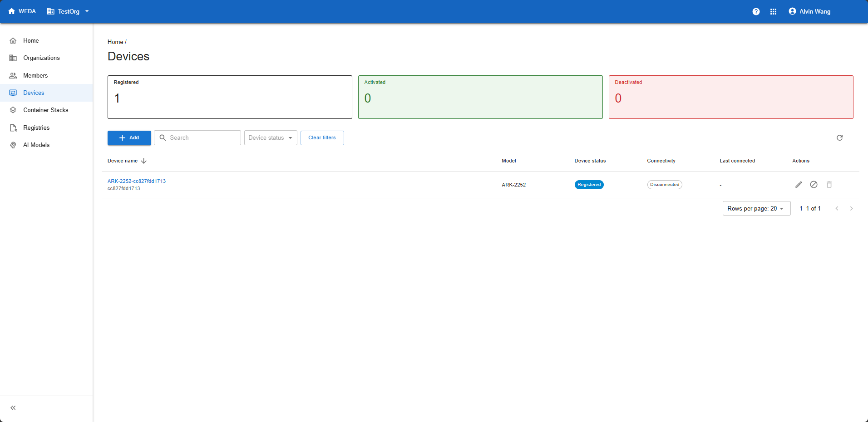Click the ARK-2252 model cell

(x=514, y=185)
